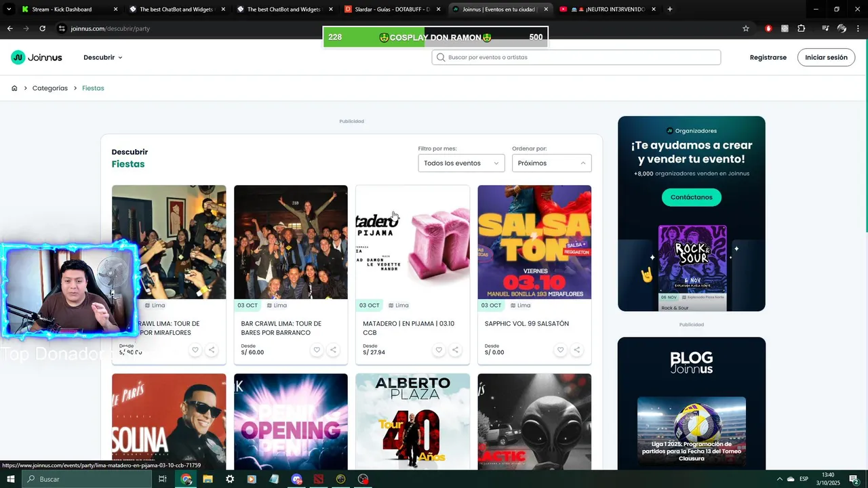Go back to the previous page
The image size is (868, 488).
coord(9,28)
